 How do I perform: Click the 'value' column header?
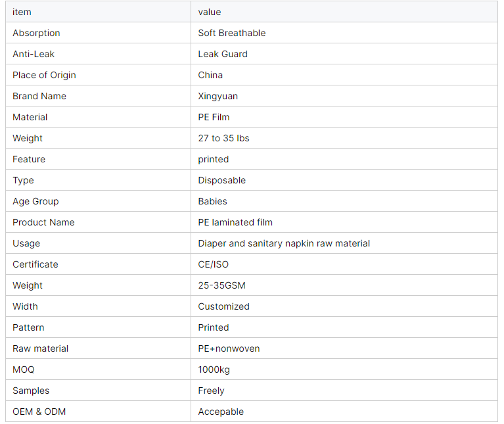[210, 12]
